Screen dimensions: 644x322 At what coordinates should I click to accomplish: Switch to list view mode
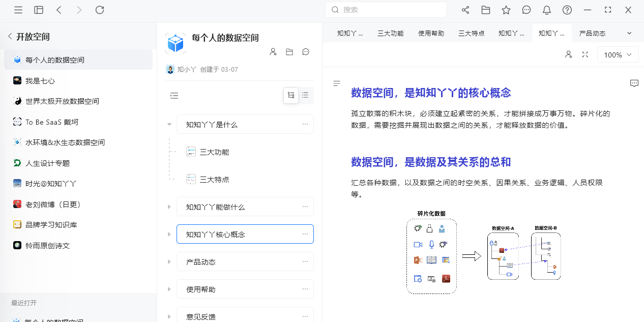[305, 95]
